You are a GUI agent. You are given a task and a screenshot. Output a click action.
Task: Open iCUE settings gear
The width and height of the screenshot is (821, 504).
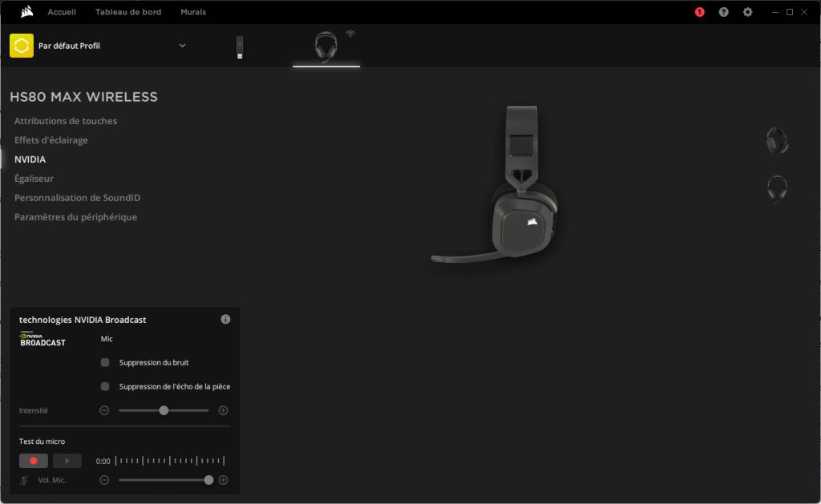(748, 12)
